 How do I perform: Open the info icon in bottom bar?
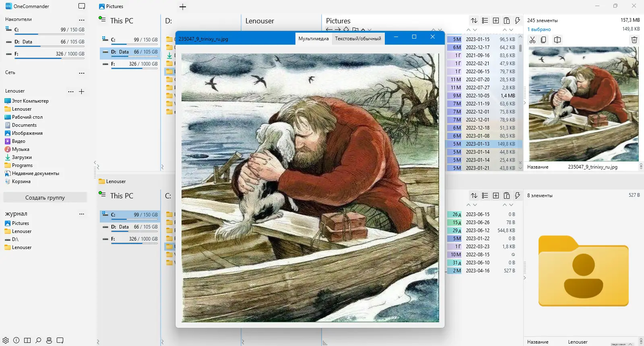point(17,340)
